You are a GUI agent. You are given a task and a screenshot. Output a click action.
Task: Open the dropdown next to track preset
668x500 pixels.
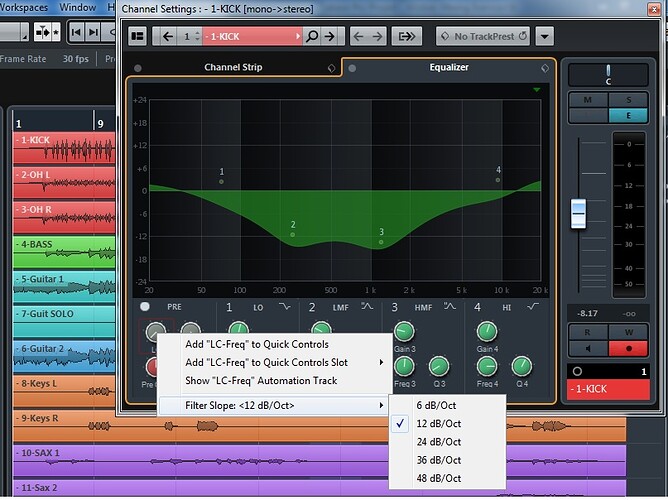(x=544, y=36)
